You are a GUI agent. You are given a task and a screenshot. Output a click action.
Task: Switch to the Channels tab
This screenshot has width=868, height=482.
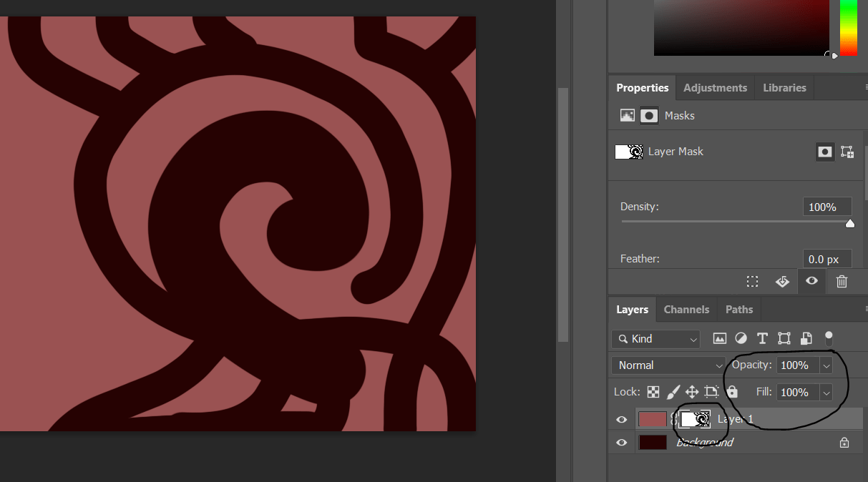(686, 309)
